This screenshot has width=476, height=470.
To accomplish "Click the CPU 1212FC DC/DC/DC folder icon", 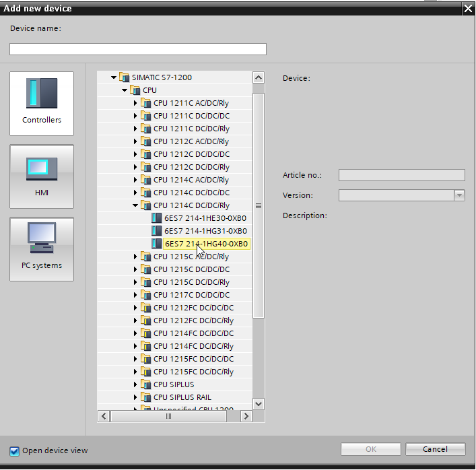I will coord(145,308).
